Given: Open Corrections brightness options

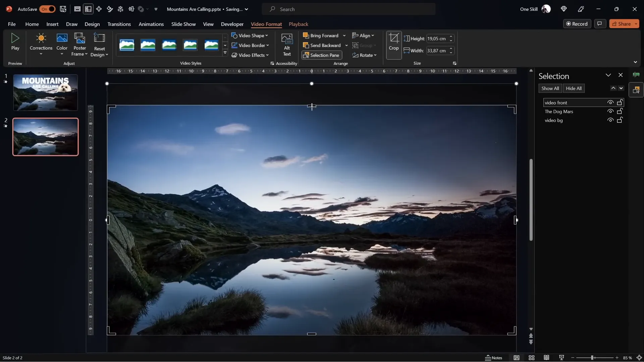Looking at the screenshot, I should click(x=41, y=44).
